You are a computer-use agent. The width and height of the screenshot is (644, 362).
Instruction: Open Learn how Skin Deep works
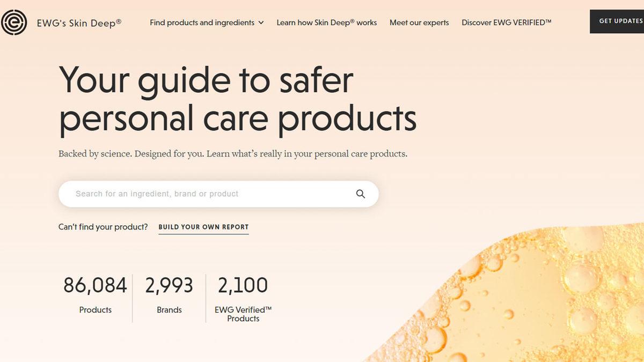pos(326,23)
